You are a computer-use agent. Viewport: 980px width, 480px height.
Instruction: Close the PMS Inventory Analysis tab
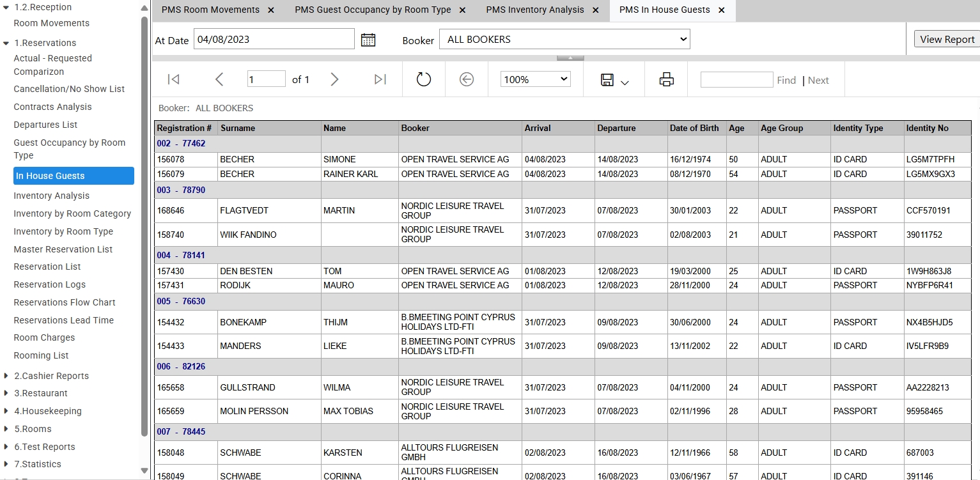click(596, 10)
